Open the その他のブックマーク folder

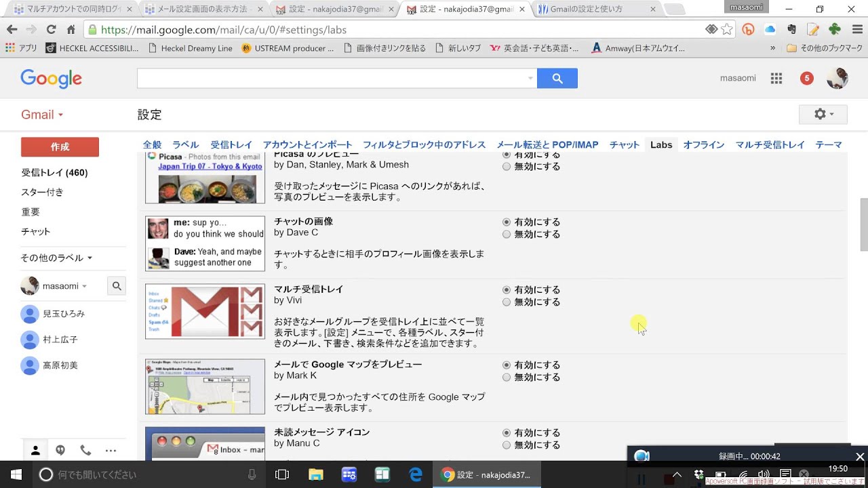pyautogui.click(x=824, y=48)
